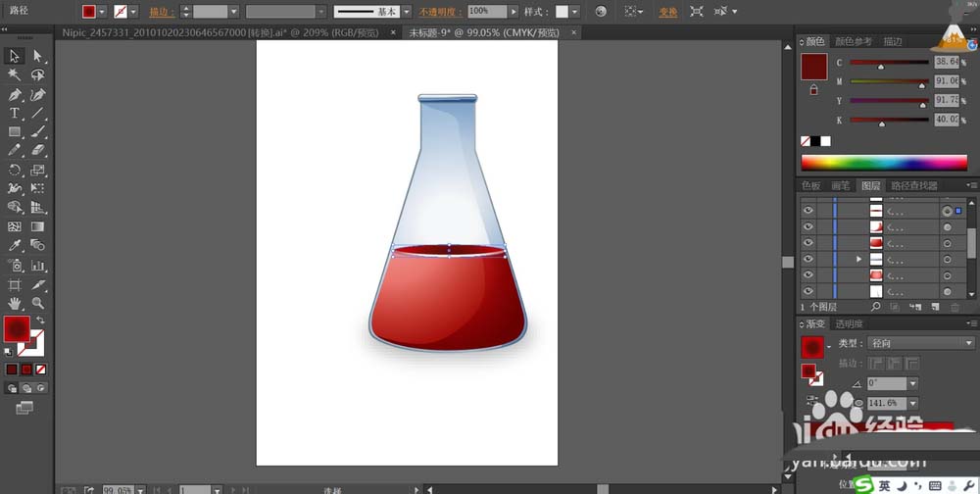Image resolution: width=980 pixels, height=494 pixels.
Task: Choose the Shape Builder tool
Action: point(14,207)
